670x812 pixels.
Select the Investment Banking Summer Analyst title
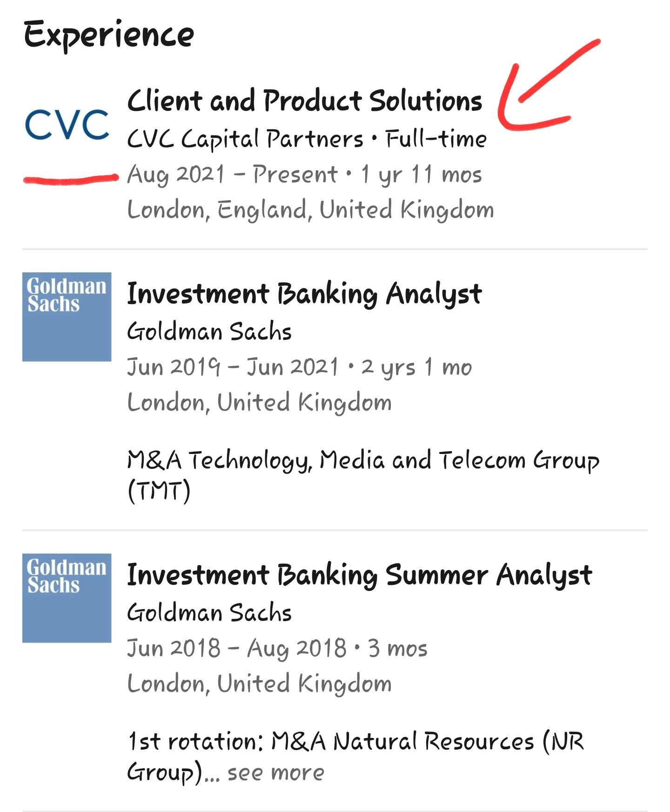(359, 575)
